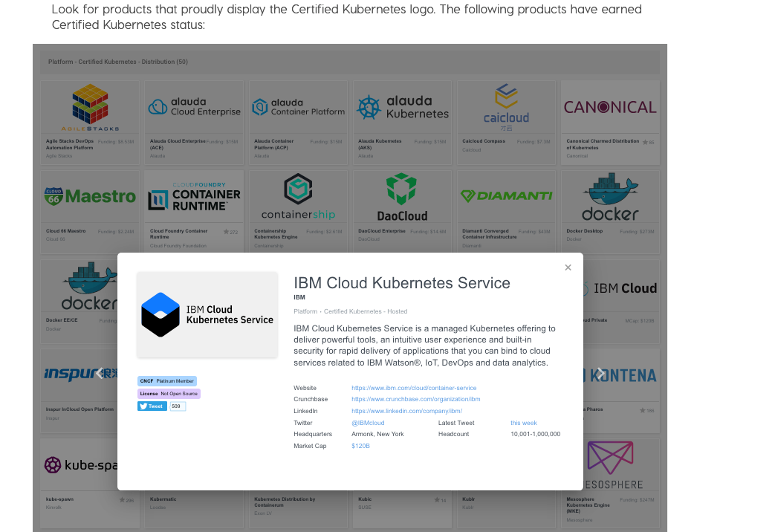Click the Twitter bird on the Tweet button
The image size is (775, 532).
[142, 406]
